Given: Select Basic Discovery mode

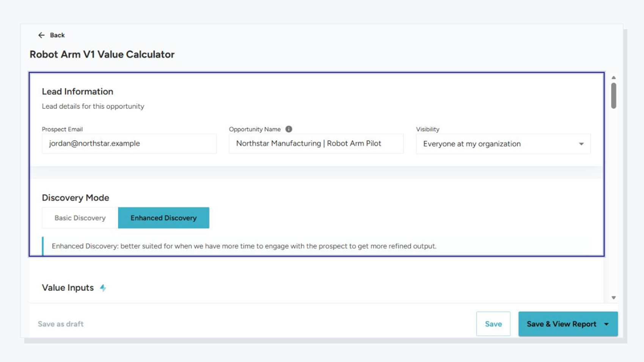Looking at the screenshot, I should [80, 218].
